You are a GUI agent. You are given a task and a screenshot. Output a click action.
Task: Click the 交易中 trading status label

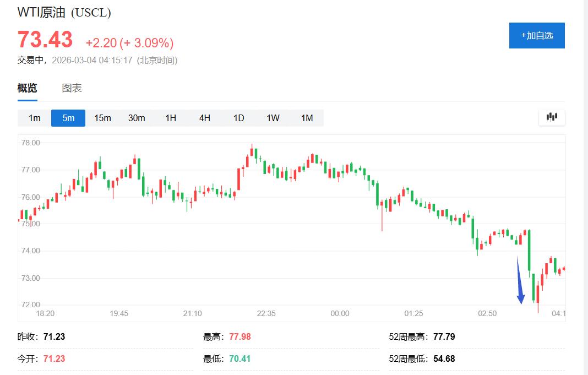click(x=30, y=60)
